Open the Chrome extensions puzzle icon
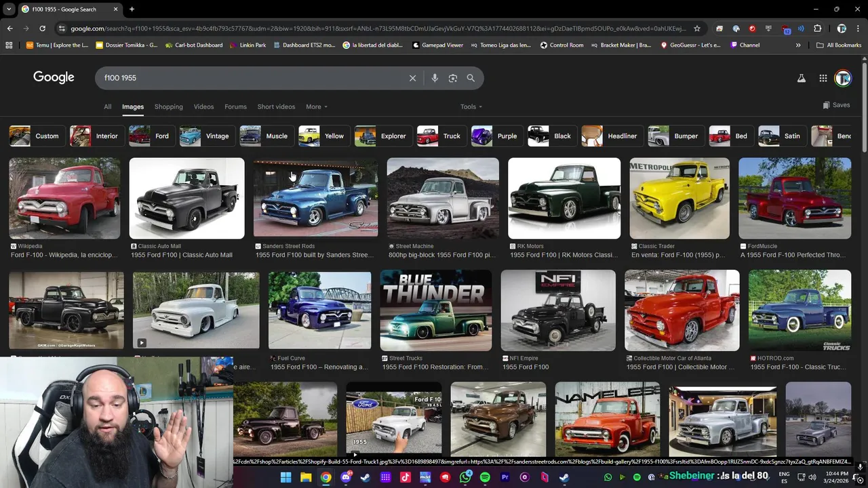868x488 pixels. (817, 28)
